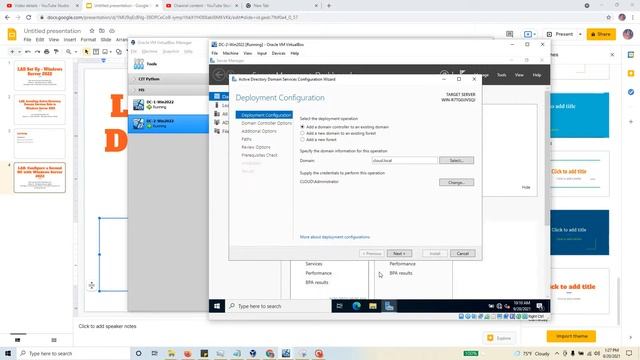Open Machine menu in VirtualBox VM window

click(x=230, y=53)
